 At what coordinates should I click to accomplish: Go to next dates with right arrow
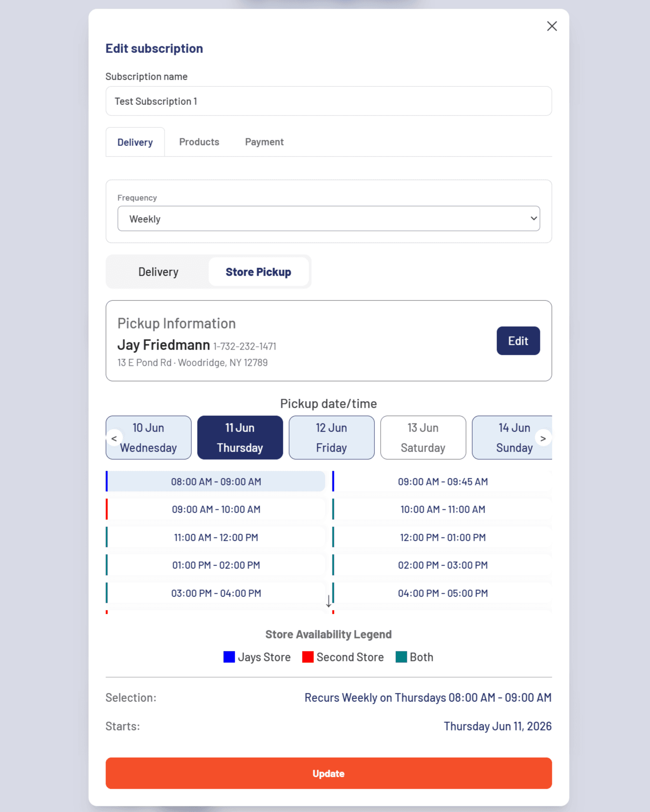[543, 438]
